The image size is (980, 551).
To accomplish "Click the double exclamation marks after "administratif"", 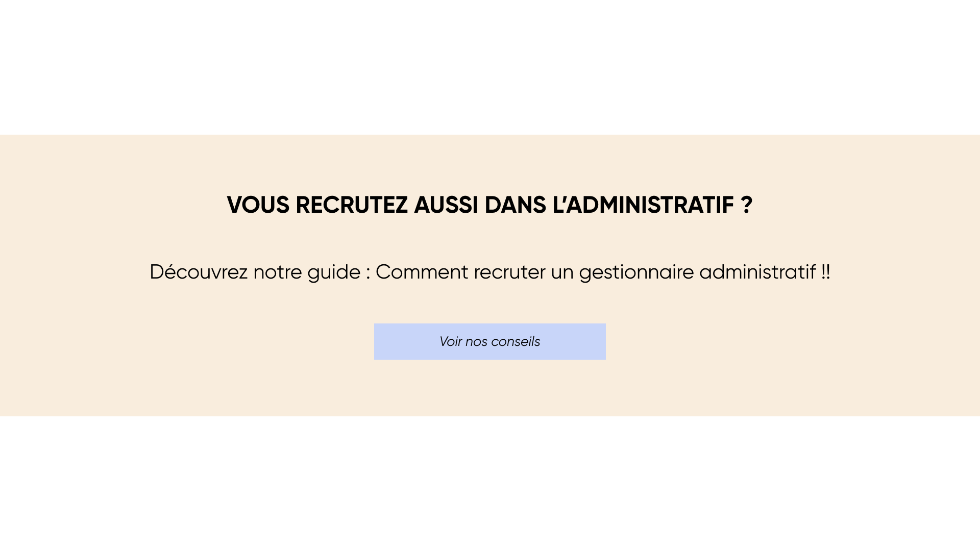I will point(825,272).
